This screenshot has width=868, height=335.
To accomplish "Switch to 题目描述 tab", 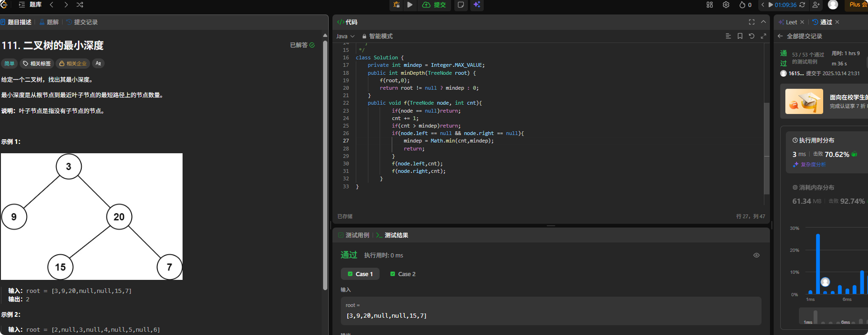I will tap(16, 22).
